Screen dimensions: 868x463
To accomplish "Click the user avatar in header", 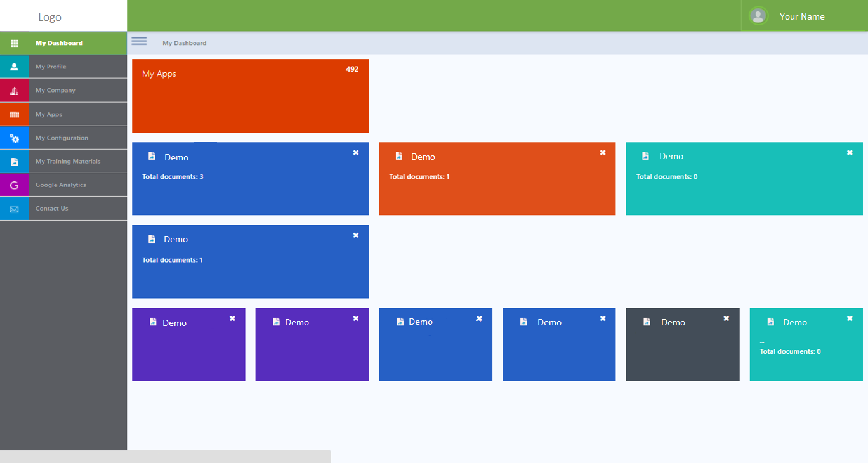I will (758, 16).
